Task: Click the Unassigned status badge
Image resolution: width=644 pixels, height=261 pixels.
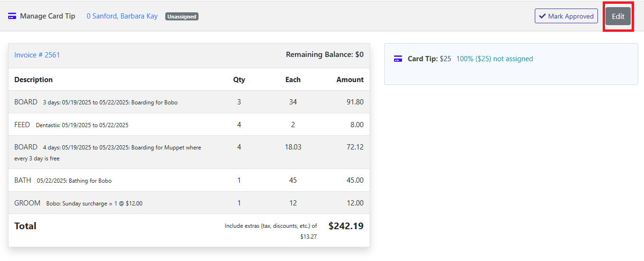Action: click(182, 17)
